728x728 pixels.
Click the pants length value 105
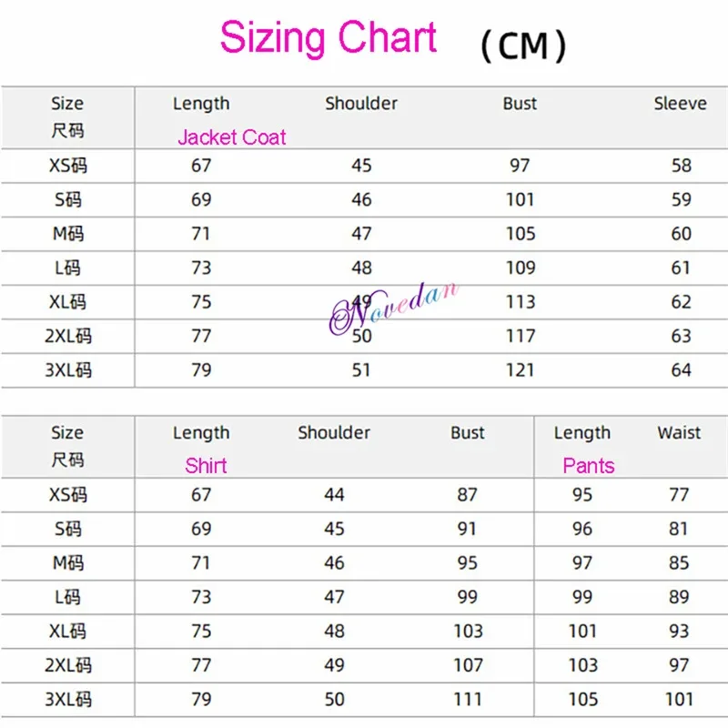click(582, 699)
